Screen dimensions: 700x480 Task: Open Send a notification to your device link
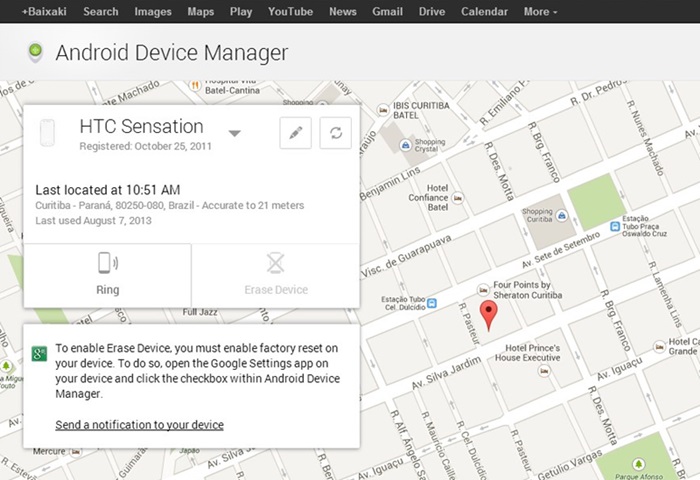[x=139, y=425]
